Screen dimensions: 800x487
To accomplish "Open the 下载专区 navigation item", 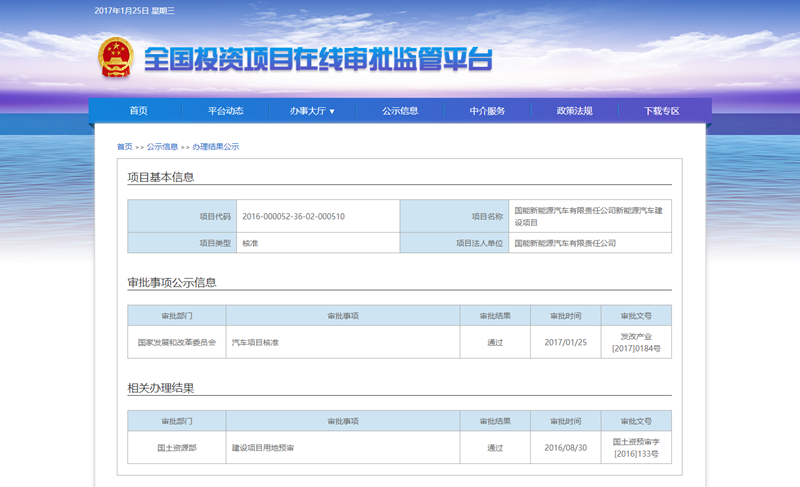I will pos(661,111).
